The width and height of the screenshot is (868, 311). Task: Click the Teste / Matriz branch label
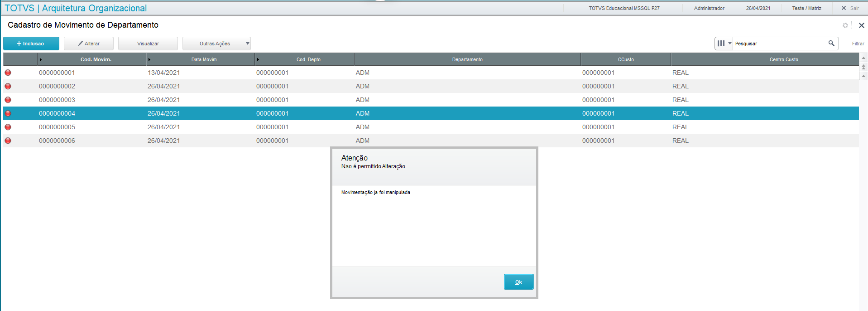pos(806,8)
